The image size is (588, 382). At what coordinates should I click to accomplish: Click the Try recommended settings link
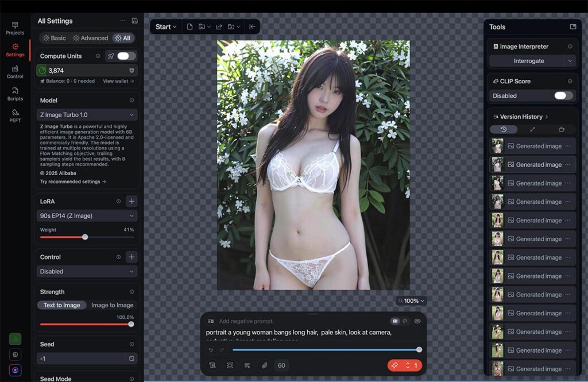point(73,182)
